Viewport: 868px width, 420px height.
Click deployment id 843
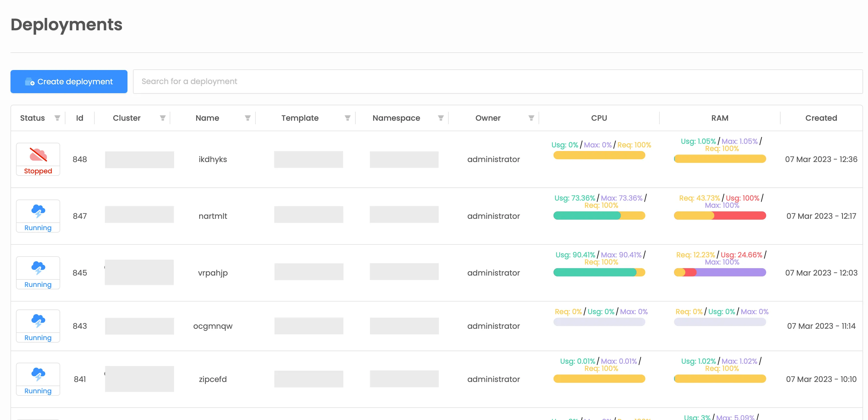(80, 326)
